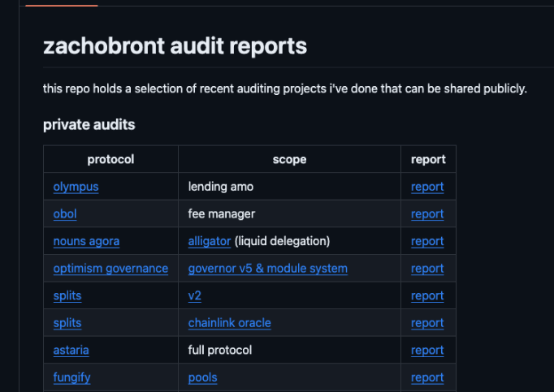
Task: Open report for optimism governance
Action: click(x=427, y=268)
